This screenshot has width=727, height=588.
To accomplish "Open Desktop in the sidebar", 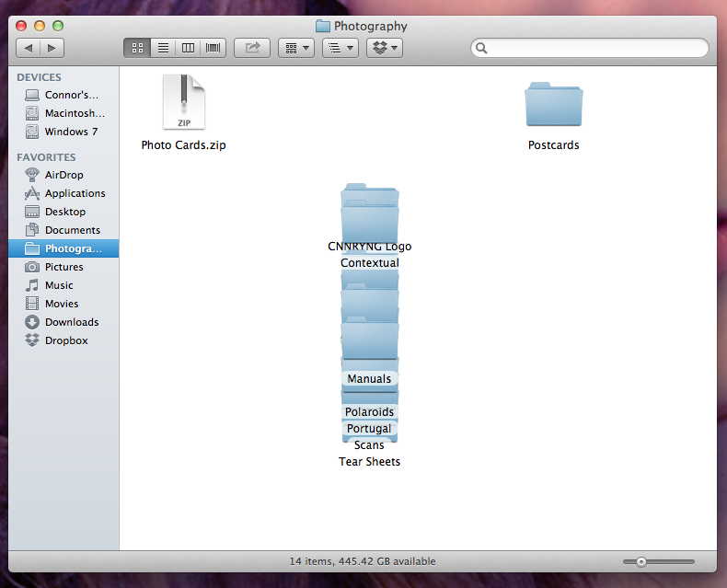I will (x=63, y=212).
